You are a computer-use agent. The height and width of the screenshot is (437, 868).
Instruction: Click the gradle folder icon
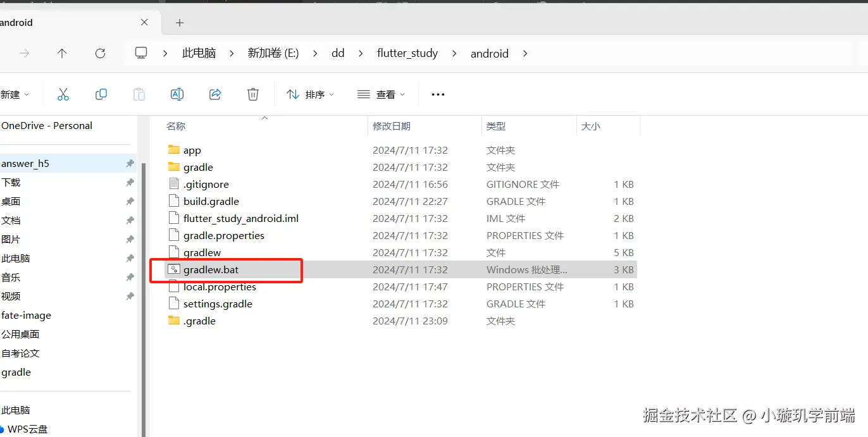[x=174, y=167]
